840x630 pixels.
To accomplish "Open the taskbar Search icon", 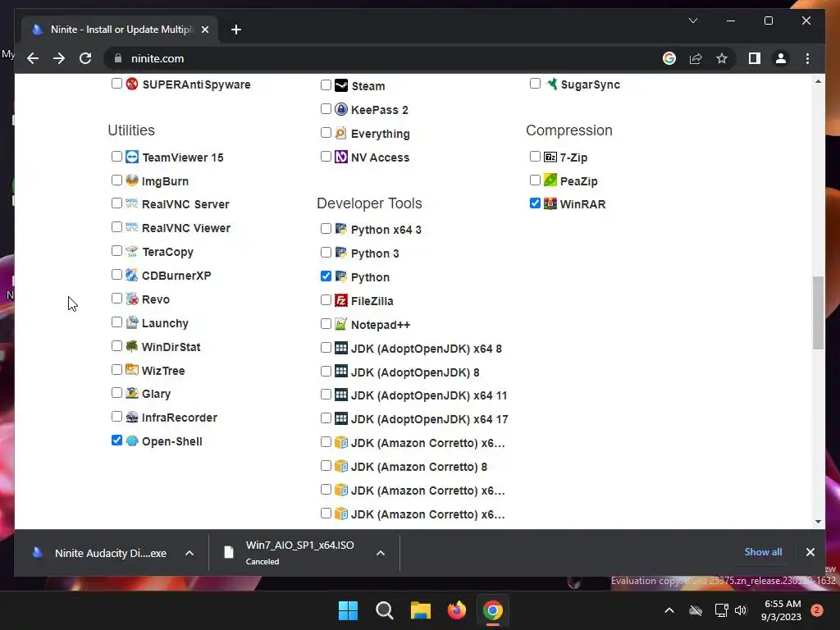I will tap(385, 610).
